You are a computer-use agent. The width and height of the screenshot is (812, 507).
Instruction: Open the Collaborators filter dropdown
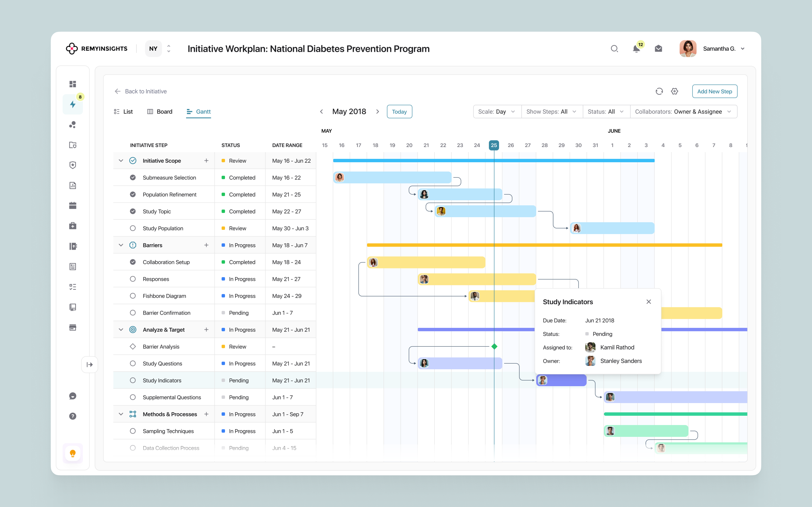point(683,112)
